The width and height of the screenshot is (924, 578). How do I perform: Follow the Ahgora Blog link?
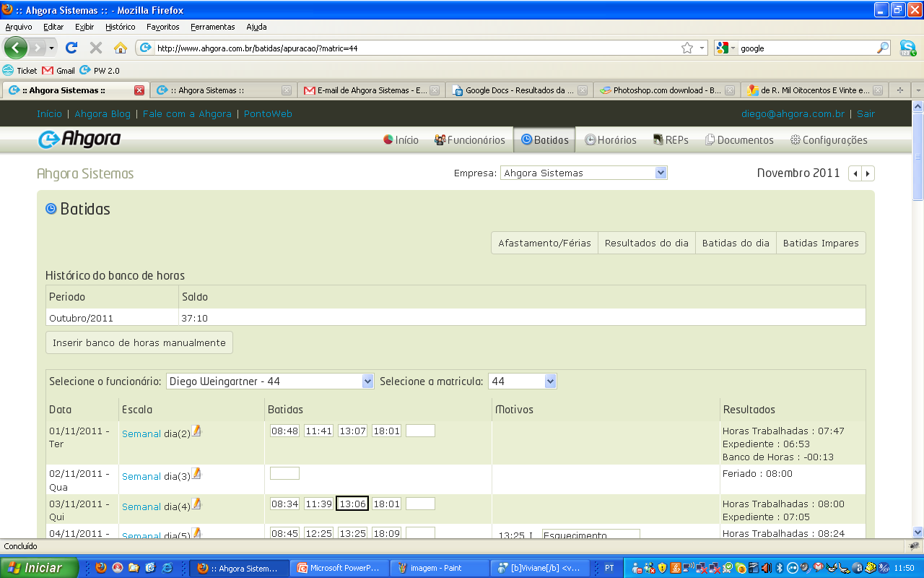pos(103,113)
